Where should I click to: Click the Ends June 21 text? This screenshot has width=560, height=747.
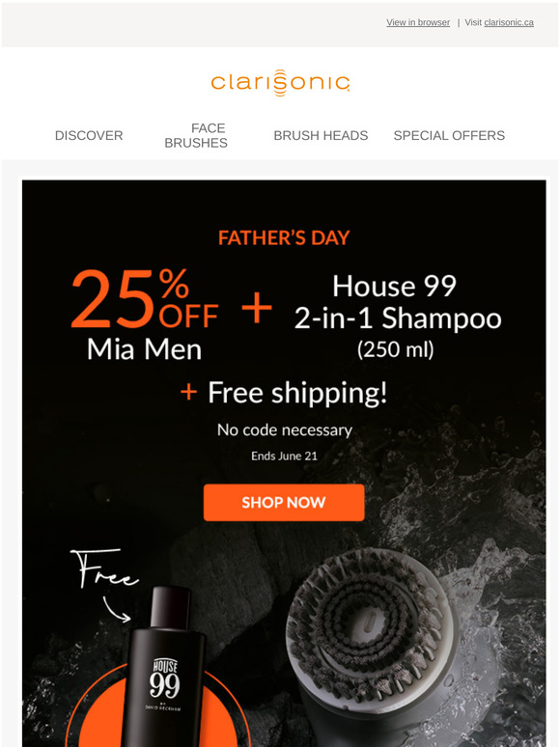[x=284, y=456]
